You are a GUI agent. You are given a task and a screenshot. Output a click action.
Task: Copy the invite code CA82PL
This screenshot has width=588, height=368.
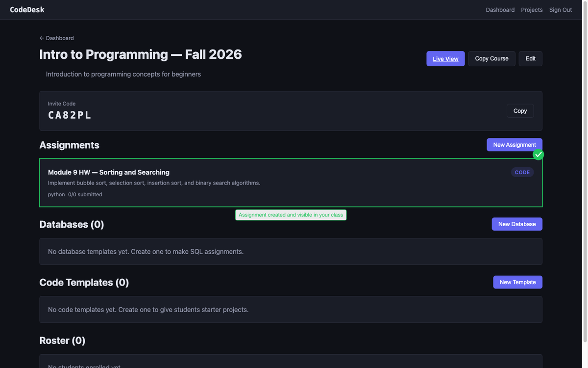click(520, 111)
